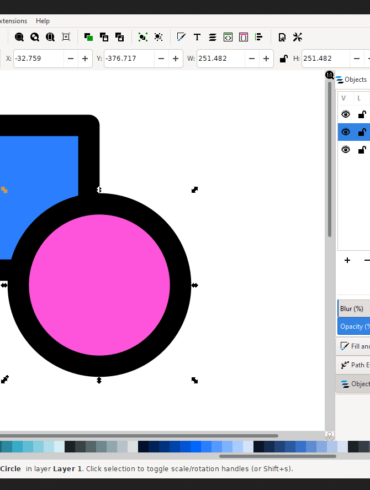The width and height of the screenshot is (370, 490).
Task: Lock the third object row padlock
Action: [362, 150]
